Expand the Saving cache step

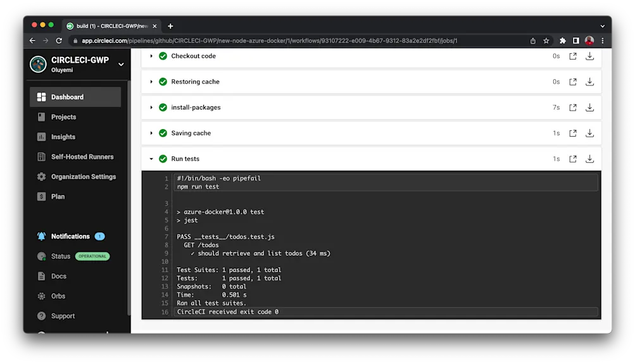[x=151, y=133]
